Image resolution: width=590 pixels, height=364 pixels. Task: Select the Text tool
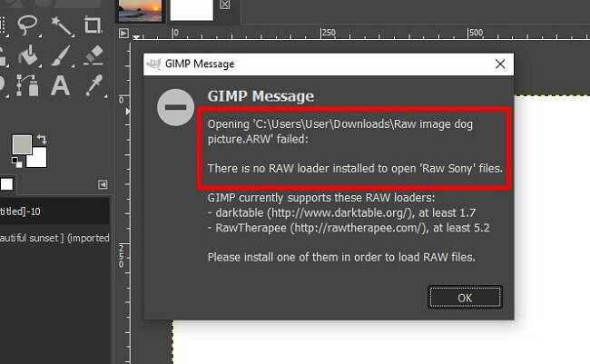[60, 85]
